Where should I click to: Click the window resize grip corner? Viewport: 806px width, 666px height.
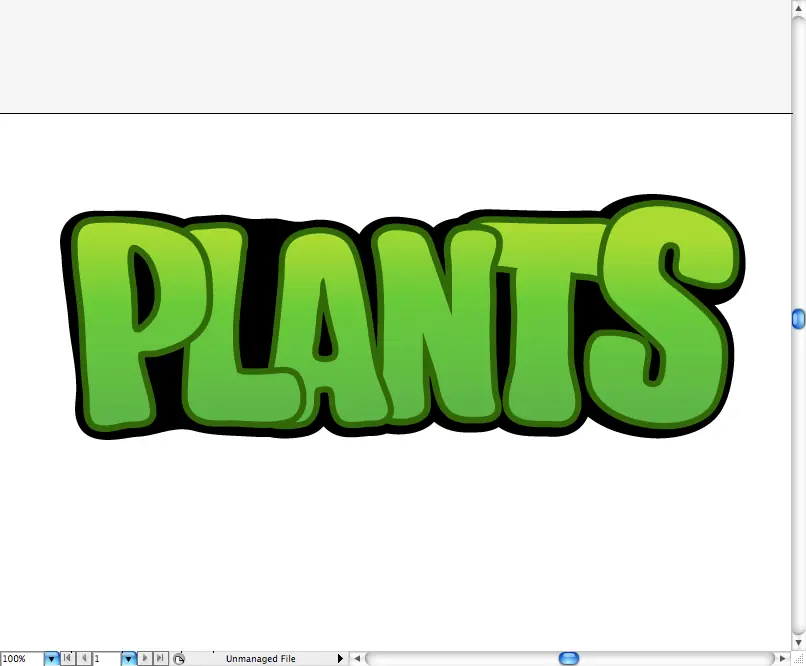click(798, 659)
